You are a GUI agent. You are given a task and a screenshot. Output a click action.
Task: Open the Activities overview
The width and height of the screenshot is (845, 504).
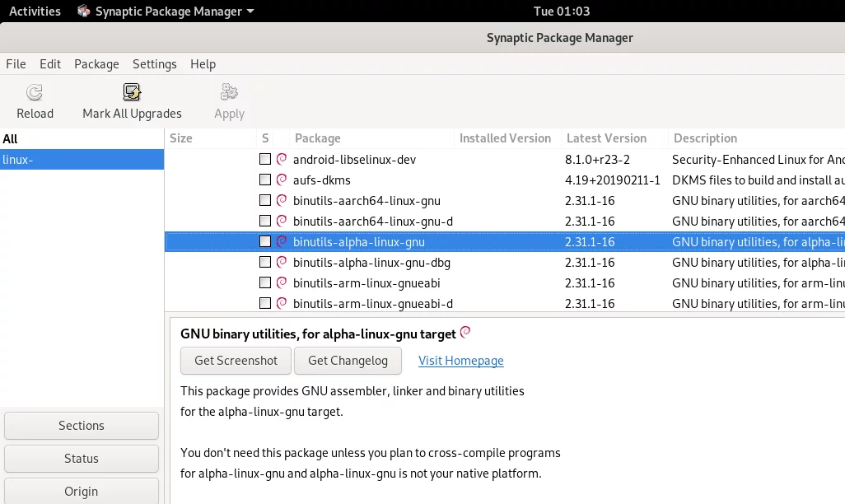[35, 12]
